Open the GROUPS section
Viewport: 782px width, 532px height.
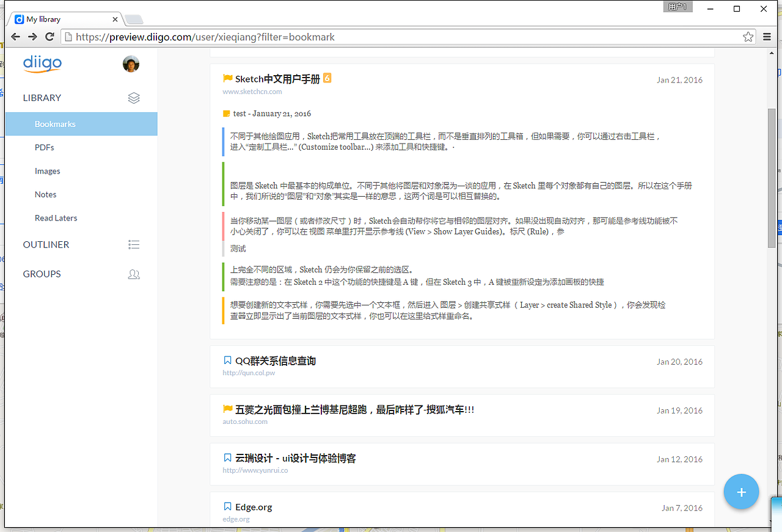[42, 274]
